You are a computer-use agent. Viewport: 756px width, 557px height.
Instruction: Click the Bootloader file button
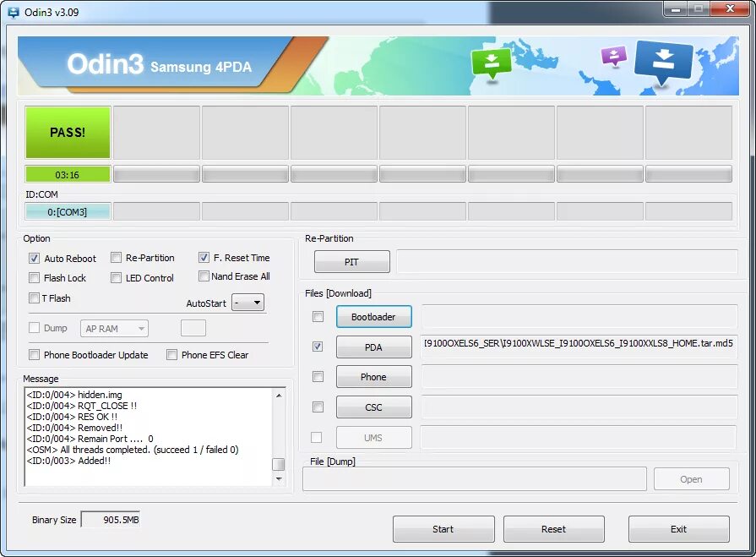[373, 317]
